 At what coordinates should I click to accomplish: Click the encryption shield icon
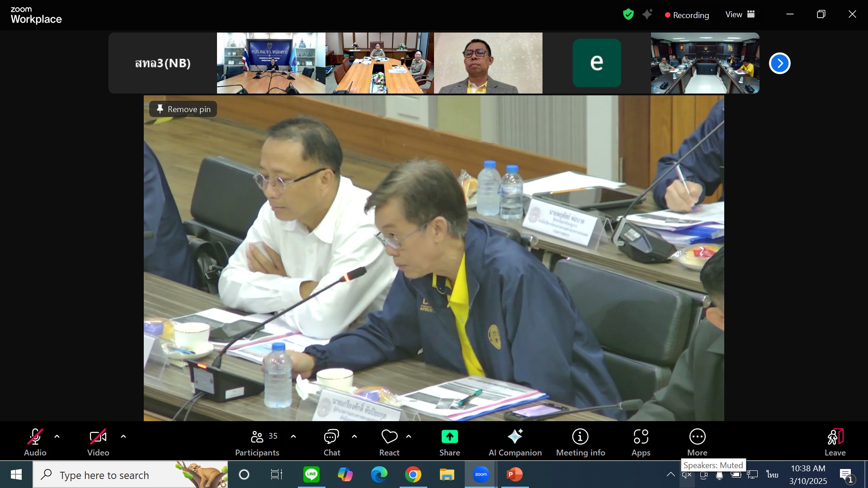(628, 14)
